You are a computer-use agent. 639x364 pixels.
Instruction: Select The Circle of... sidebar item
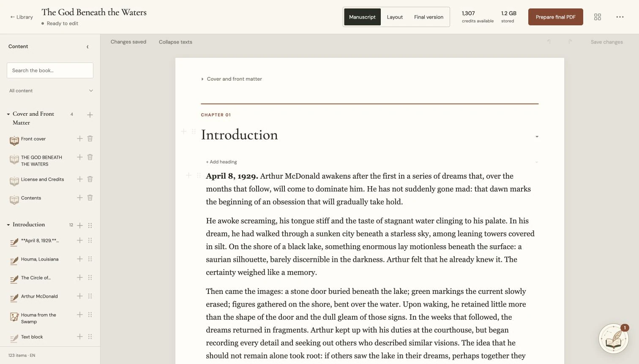coord(36,277)
